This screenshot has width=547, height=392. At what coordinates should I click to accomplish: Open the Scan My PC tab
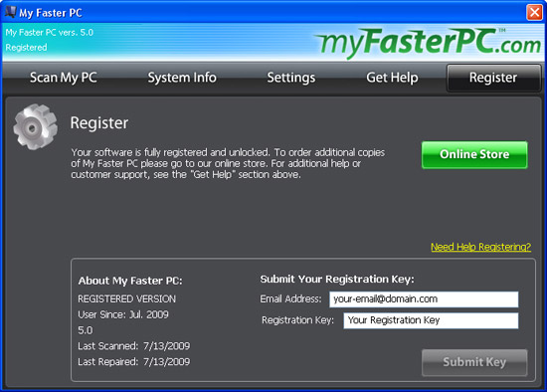tap(64, 78)
